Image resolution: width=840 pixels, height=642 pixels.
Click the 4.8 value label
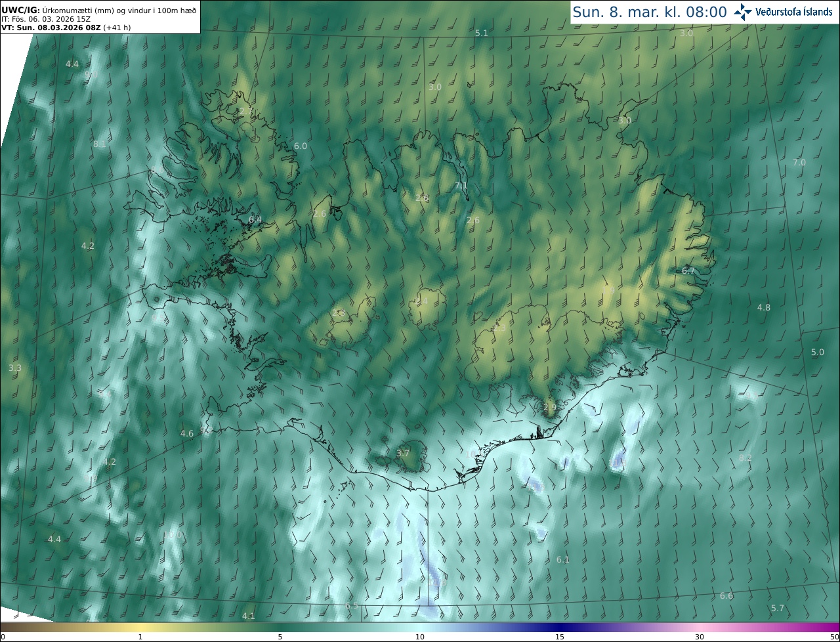click(x=764, y=307)
